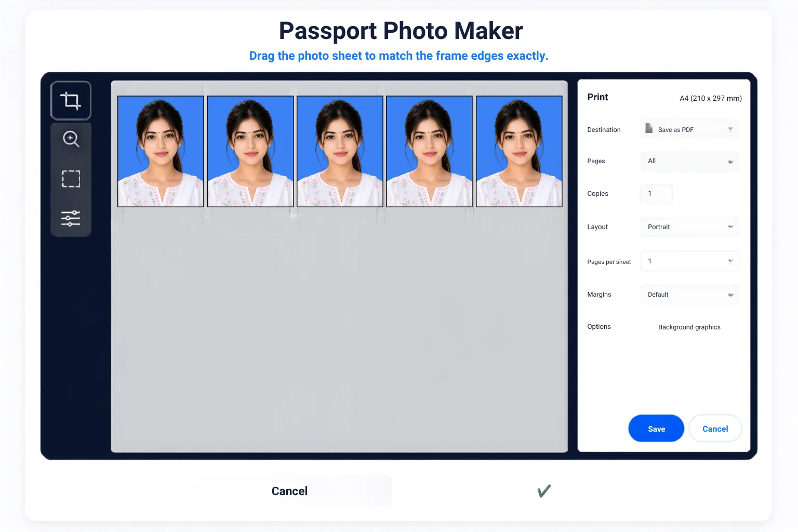Click the A4 (210 x 297 mm) paper size text
The height and width of the screenshot is (532, 798).
[710, 98]
